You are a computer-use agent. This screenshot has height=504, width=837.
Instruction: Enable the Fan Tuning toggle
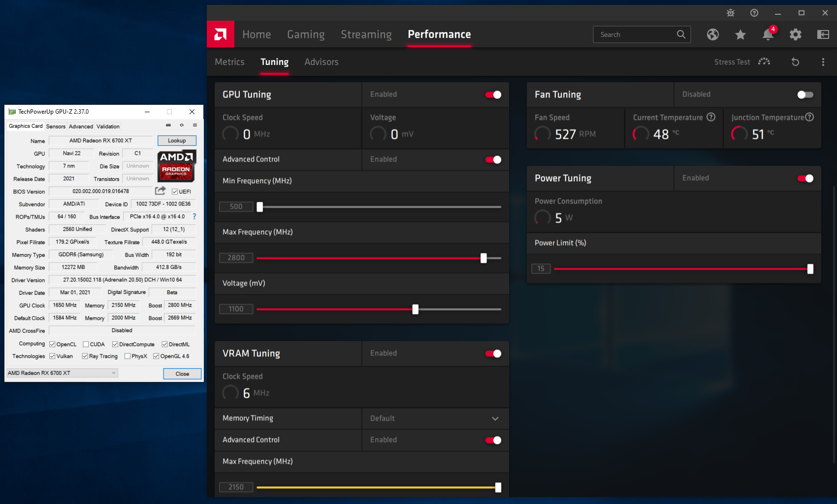(x=805, y=95)
